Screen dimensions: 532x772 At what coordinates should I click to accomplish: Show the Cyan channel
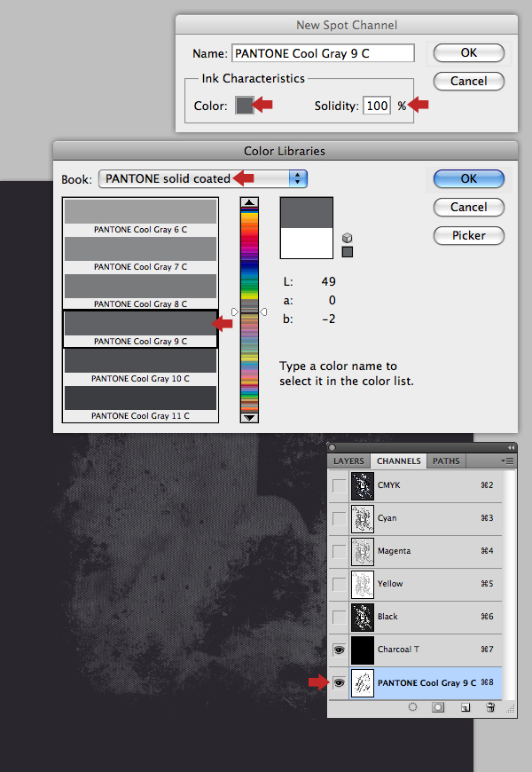coord(339,518)
